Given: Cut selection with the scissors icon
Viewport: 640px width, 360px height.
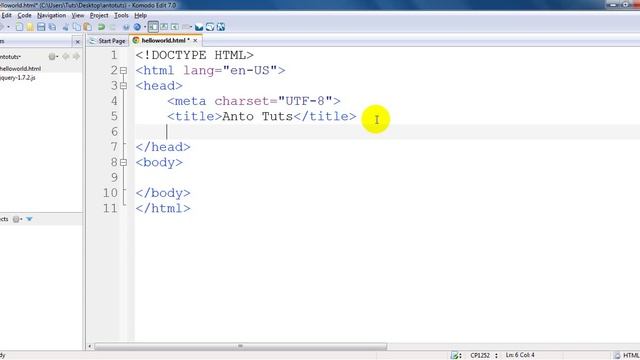Looking at the screenshot, I should 65,27.
